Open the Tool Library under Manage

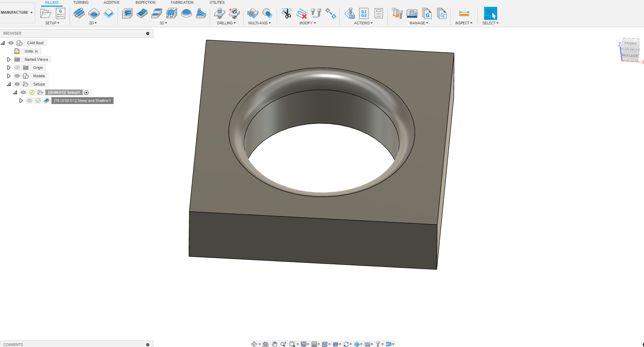pos(397,14)
